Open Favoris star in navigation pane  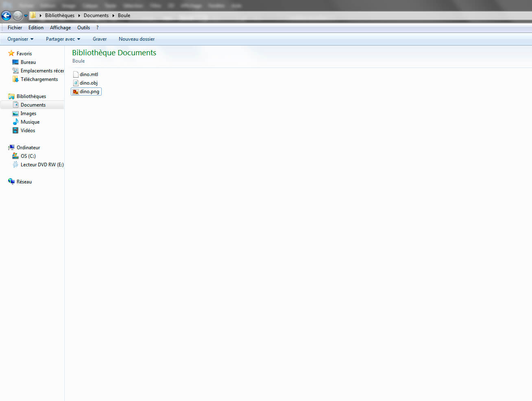coord(11,53)
